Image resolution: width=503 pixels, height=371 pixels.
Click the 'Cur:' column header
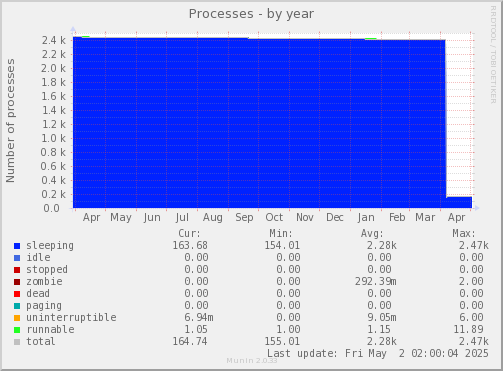(189, 233)
